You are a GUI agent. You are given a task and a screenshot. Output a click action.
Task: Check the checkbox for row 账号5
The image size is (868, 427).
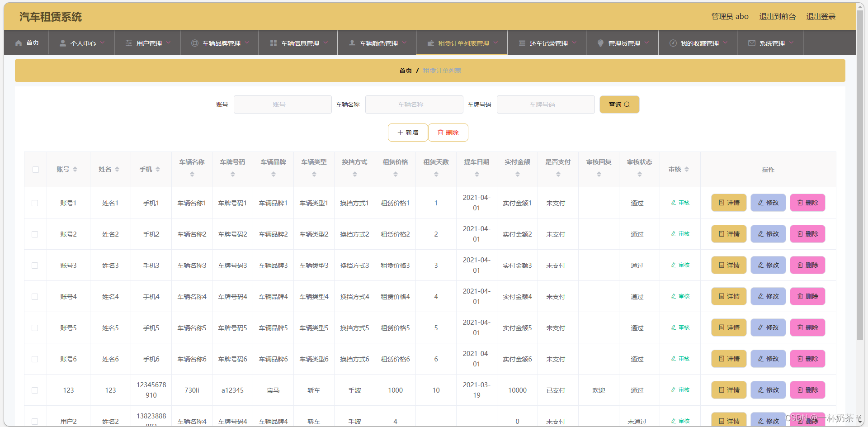(x=35, y=328)
